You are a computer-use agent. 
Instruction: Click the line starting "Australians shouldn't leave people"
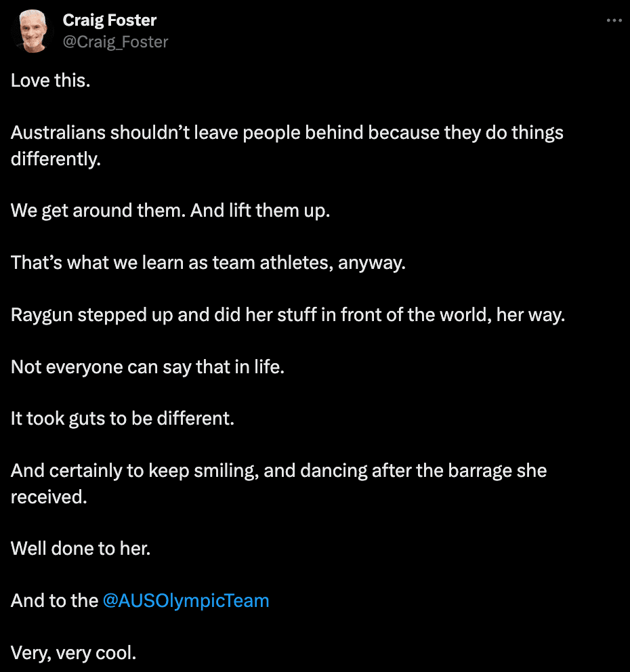pos(287,132)
